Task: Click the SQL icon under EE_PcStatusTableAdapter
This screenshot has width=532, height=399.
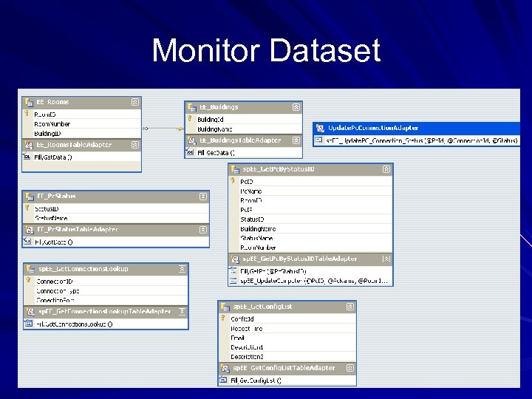Action: 27,241
